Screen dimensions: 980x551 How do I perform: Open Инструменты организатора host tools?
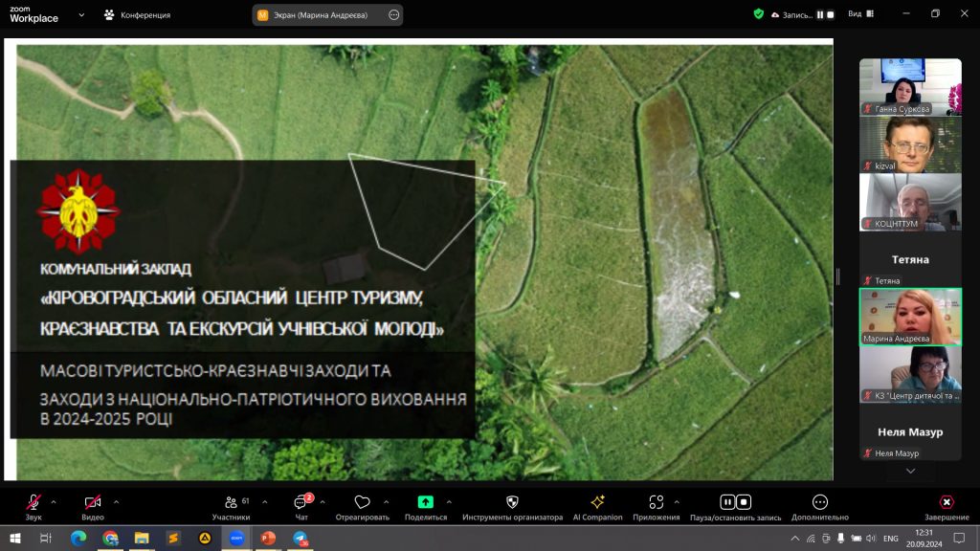coord(512,502)
